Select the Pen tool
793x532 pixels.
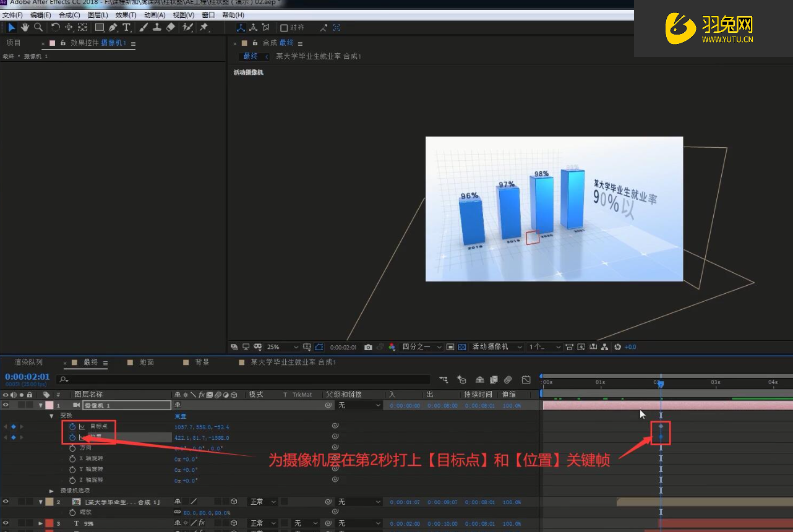(111, 27)
